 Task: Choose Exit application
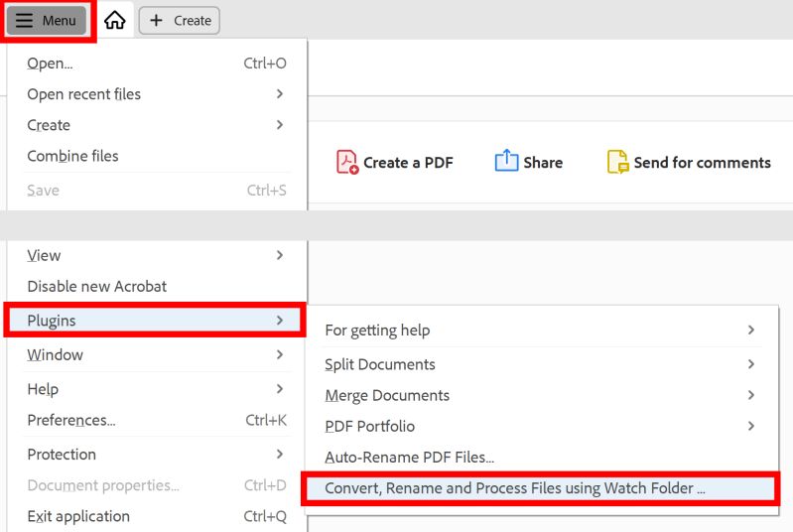(157, 516)
